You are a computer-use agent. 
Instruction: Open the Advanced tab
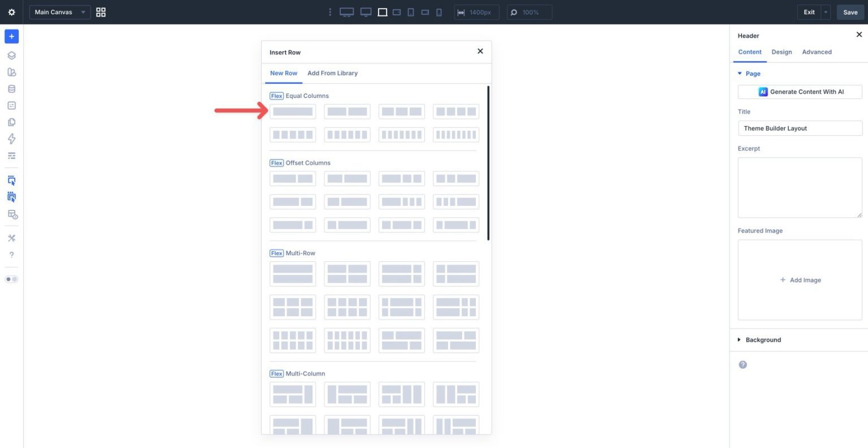pos(817,52)
